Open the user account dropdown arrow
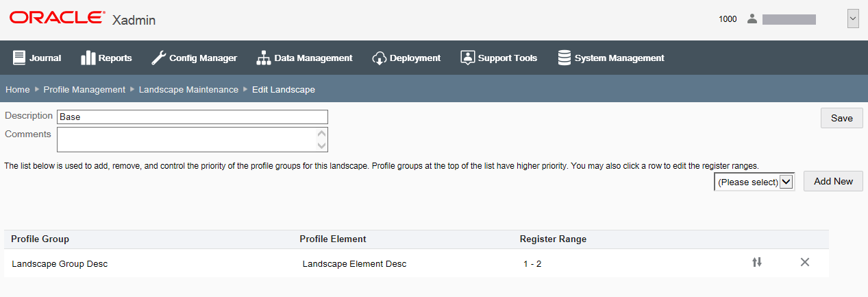 853,19
